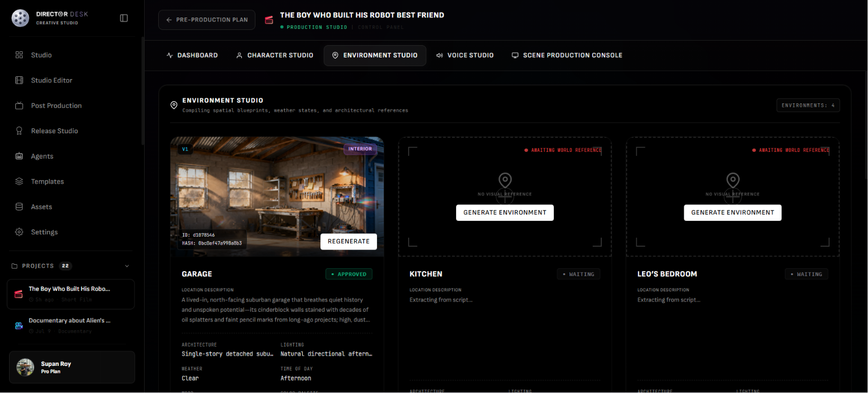Screen dimensions: 868x393
Task: Click the Studio grid icon in sidebar
Action: pyautogui.click(x=19, y=55)
